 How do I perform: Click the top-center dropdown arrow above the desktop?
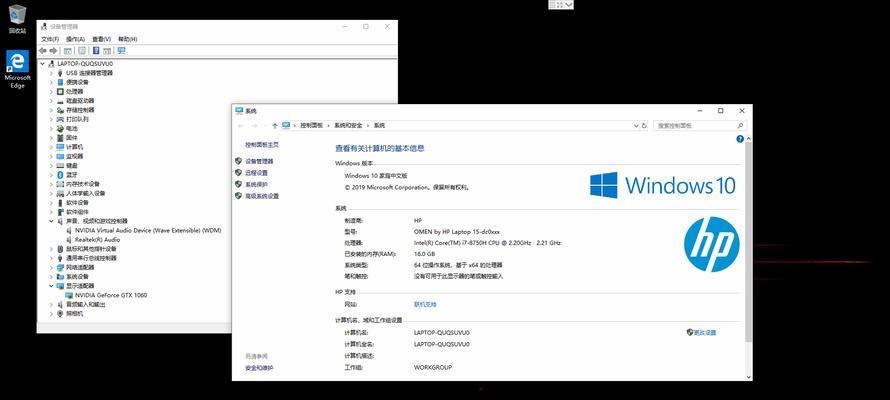569,5
